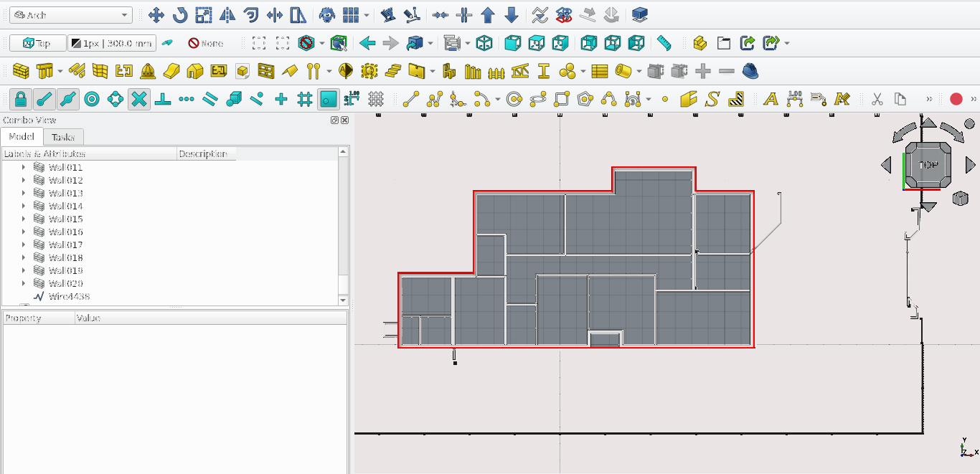
Task: Choose the Draft Line tool
Action: (x=410, y=99)
